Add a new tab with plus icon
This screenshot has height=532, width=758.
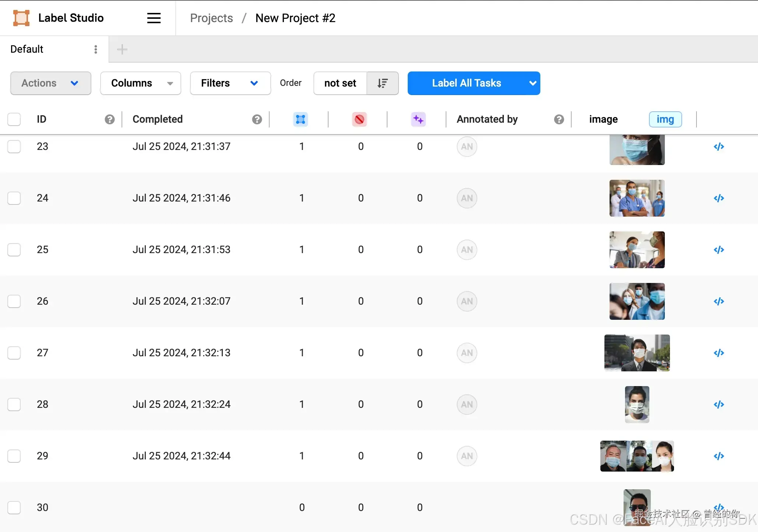[x=122, y=49]
